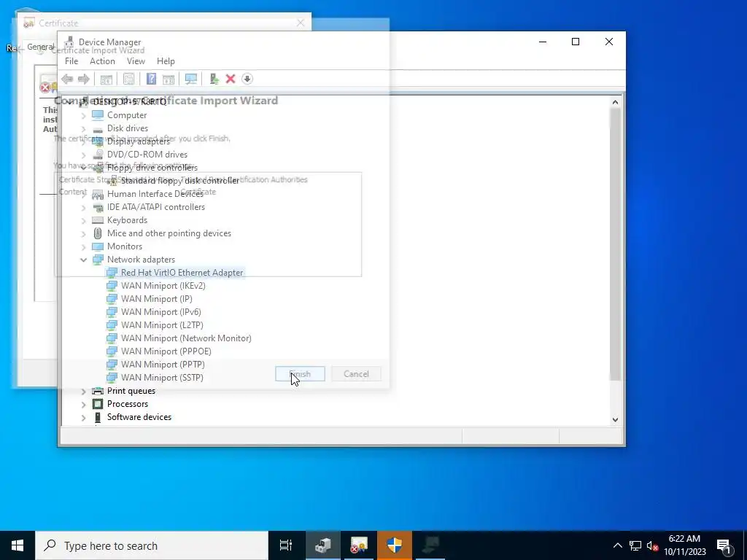Click the red X Uninstall device icon

coord(231,79)
